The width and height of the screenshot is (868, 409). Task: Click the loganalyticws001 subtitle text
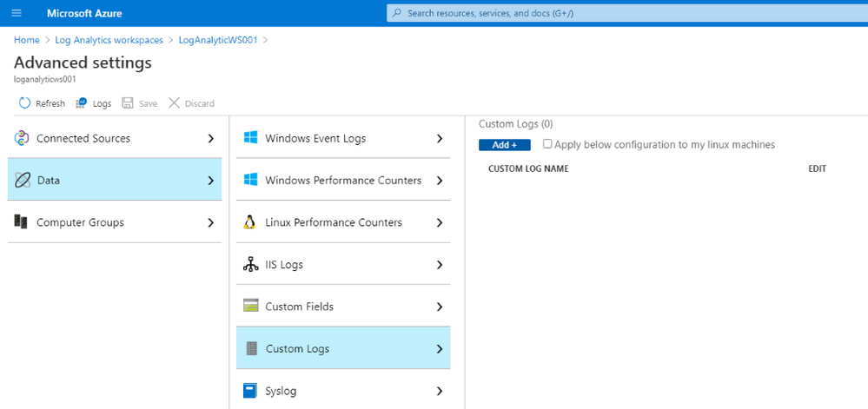point(45,79)
